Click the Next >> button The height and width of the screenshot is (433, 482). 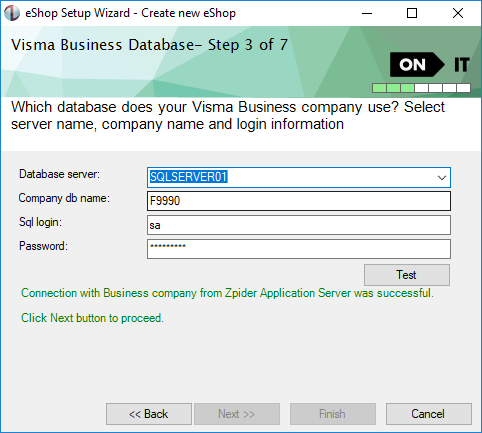[237, 414]
